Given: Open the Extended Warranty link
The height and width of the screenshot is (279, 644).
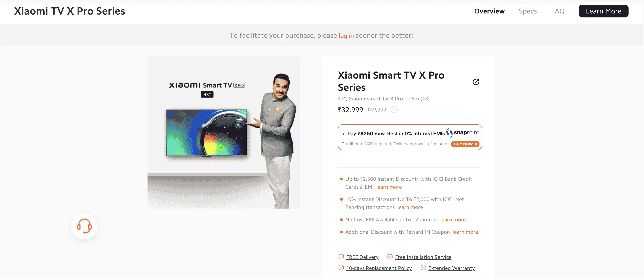Looking at the screenshot, I should coord(451,268).
